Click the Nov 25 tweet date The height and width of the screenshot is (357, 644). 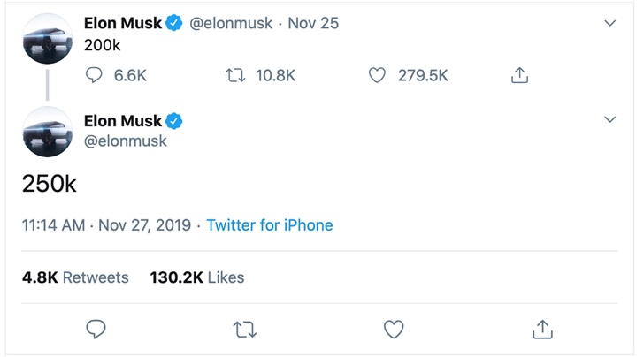tap(314, 24)
